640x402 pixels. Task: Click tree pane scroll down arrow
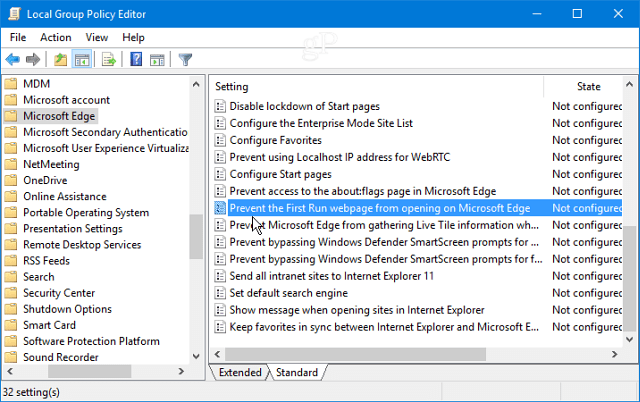point(196,356)
